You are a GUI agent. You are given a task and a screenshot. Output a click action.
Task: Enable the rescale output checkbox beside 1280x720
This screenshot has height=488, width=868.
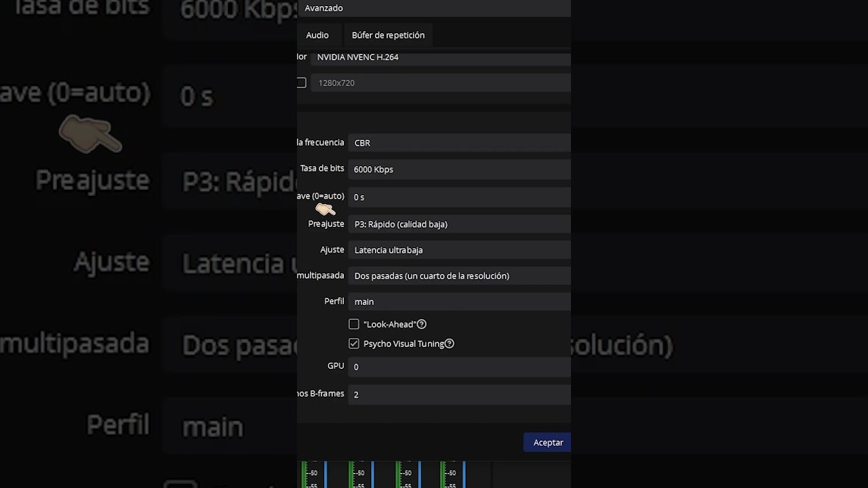[x=301, y=83]
